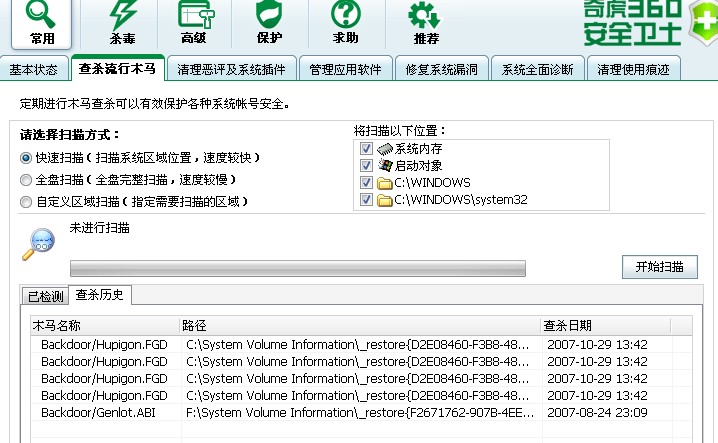Open the 杀毒 lightning bolt icon
The height and width of the screenshot is (443, 718).
click(x=122, y=15)
